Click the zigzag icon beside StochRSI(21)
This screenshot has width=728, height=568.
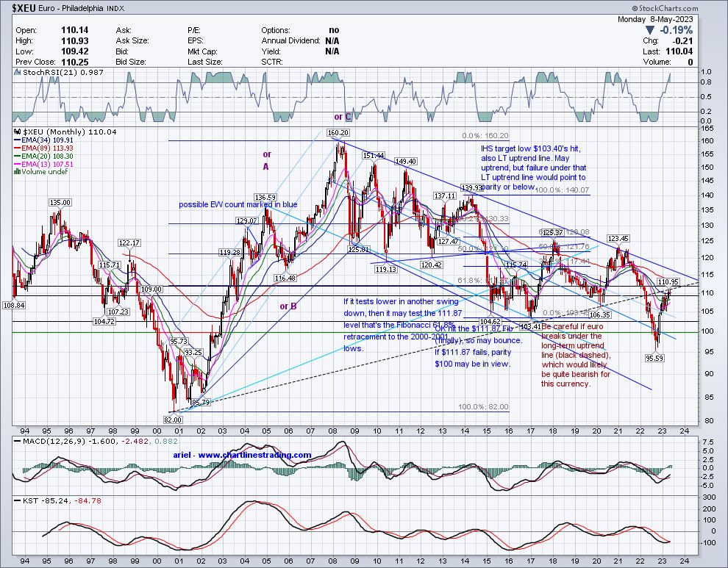pos(16,72)
